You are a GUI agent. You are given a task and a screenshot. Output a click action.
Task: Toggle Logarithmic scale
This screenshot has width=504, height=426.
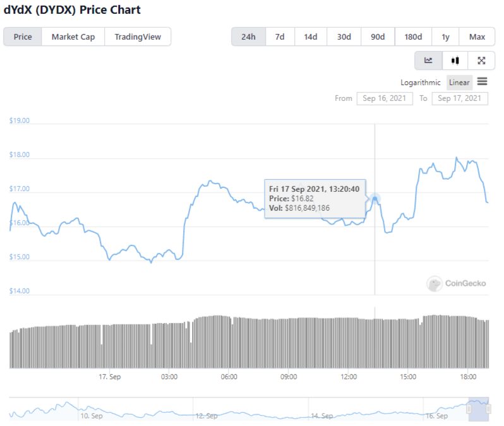[x=420, y=83]
